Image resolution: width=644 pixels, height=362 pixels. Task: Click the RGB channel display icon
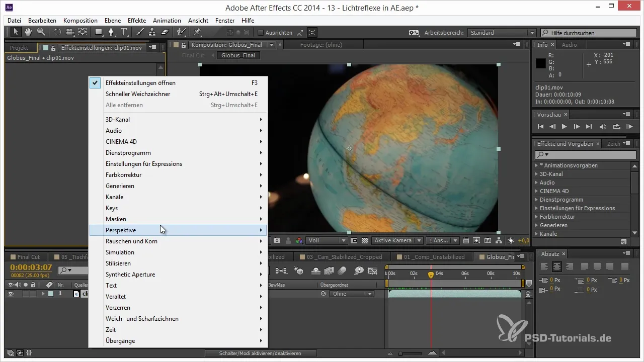[x=299, y=241]
